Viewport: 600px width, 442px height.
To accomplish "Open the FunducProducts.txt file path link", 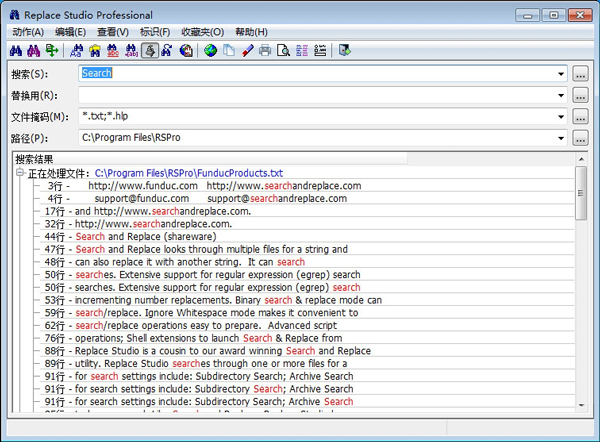I will (189, 173).
